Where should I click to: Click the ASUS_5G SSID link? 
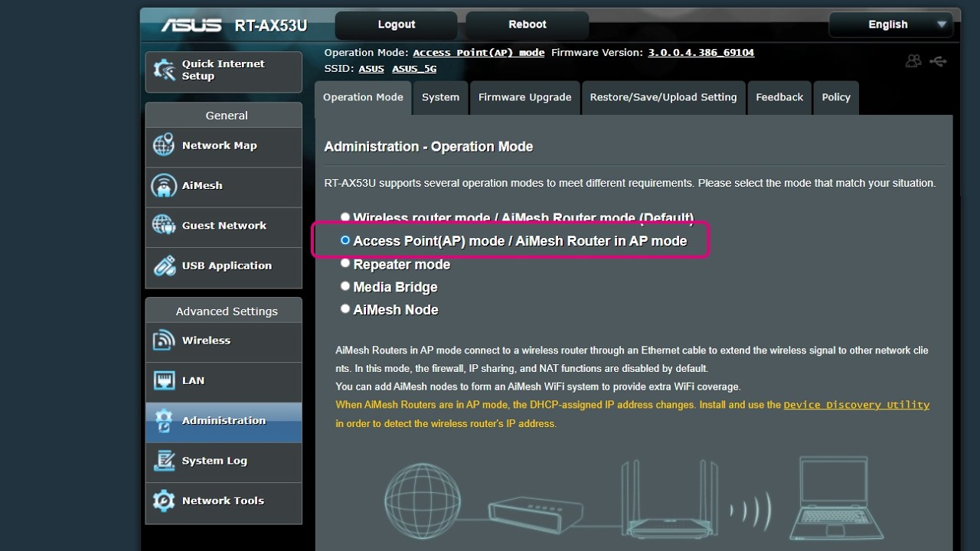[x=414, y=69]
